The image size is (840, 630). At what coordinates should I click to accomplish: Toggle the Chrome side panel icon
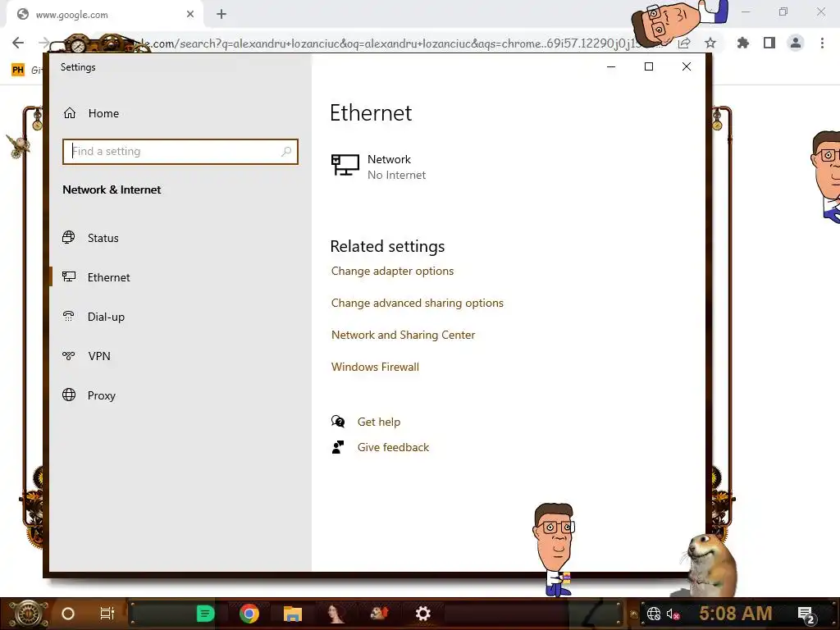769,43
